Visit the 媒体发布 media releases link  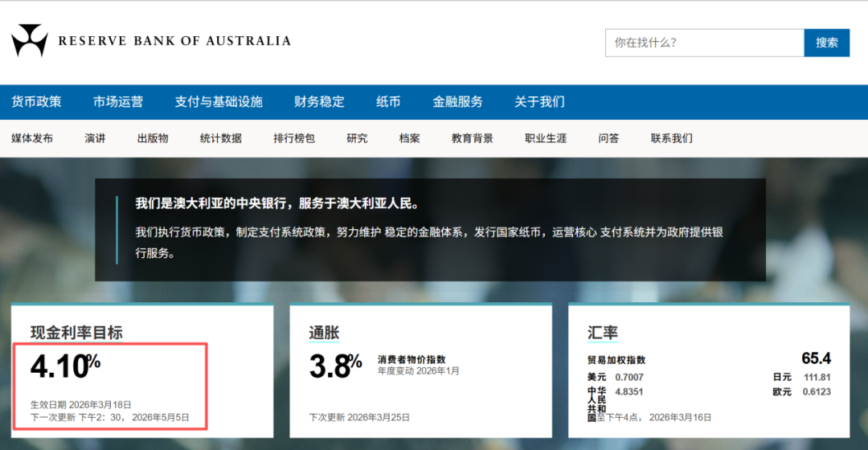(x=32, y=138)
